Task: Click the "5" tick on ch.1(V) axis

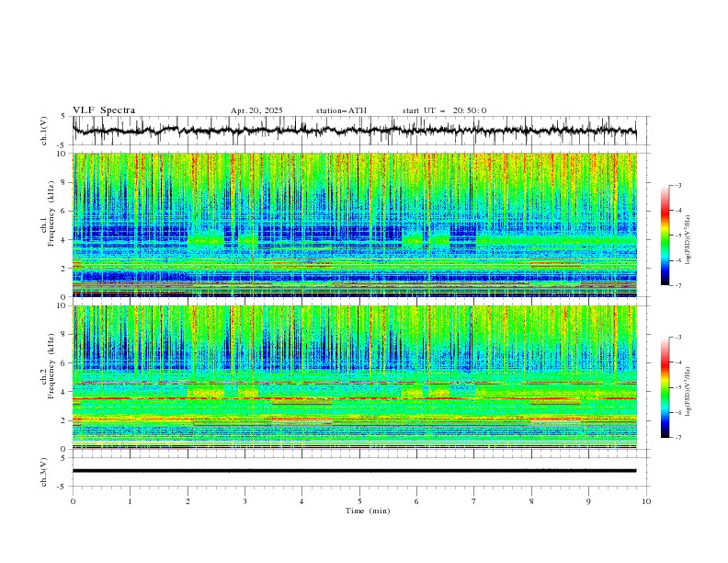Action: point(64,117)
